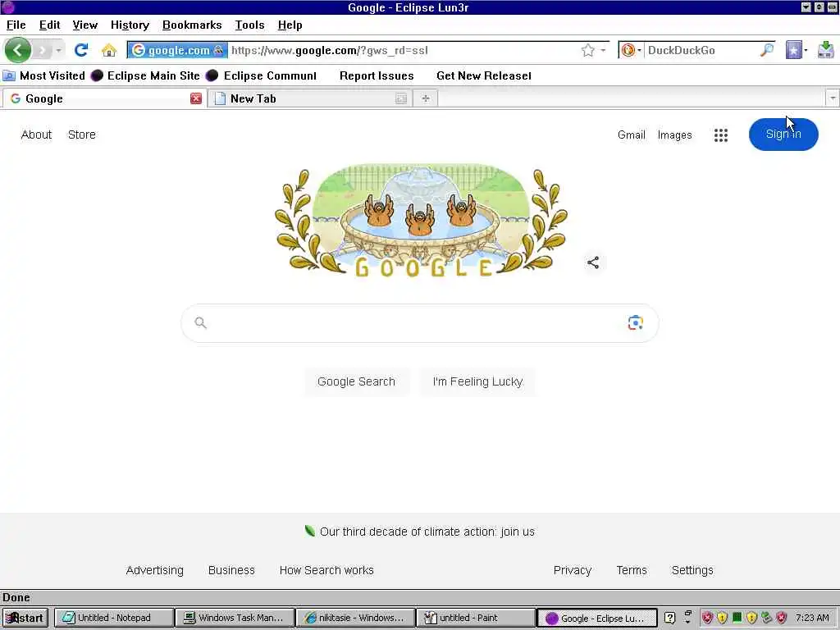Viewport: 840px width, 630px height.
Task: Click the help question mark tray icon
Action: [x=669, y=618]
